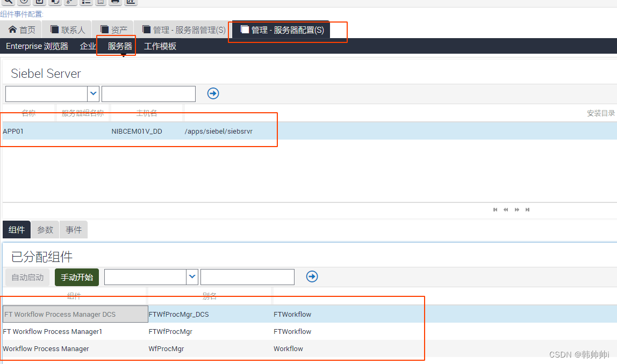The height and width of the screenshot is (364, 617).
Task: Run the 已分配组件 query arrow button
Action: (312, 276)
